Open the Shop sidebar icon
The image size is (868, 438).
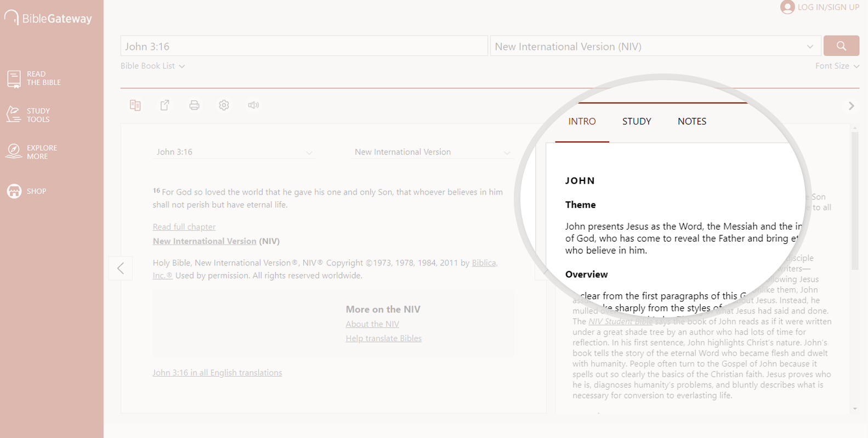click(x=14, y=191)
